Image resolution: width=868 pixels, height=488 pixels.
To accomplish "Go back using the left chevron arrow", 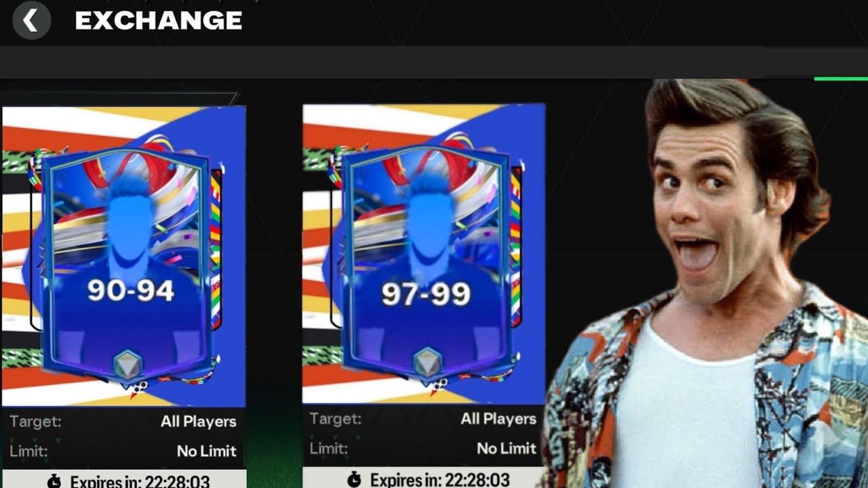I will (31, 21).
